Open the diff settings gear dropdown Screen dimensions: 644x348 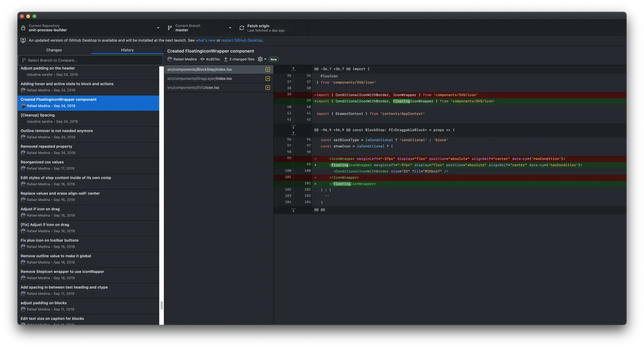(262, 59)
